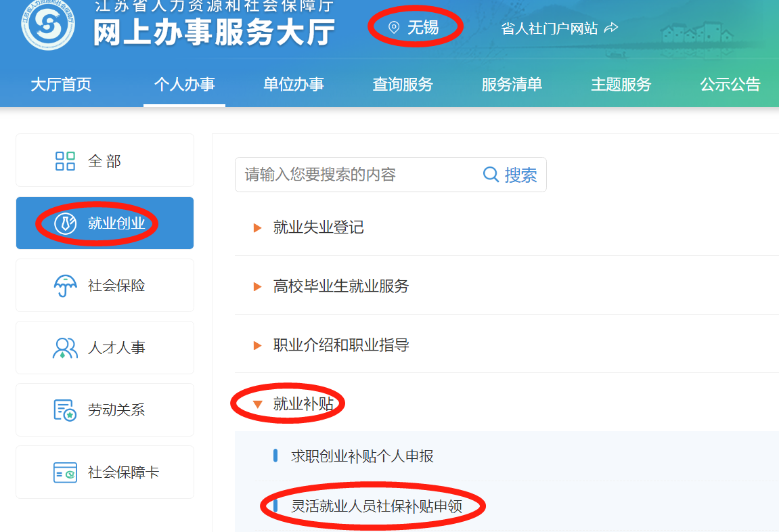Open 灵活就业人员社保补贴申领 item

[376, 506]
